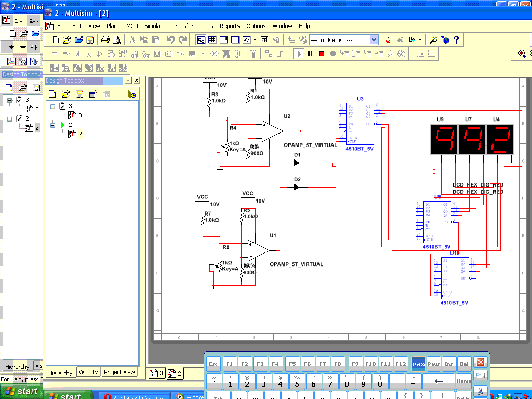
Task: Click the U3 4510BT_5V counter chip
Action: pyautogui.click(x=360, y=124)
